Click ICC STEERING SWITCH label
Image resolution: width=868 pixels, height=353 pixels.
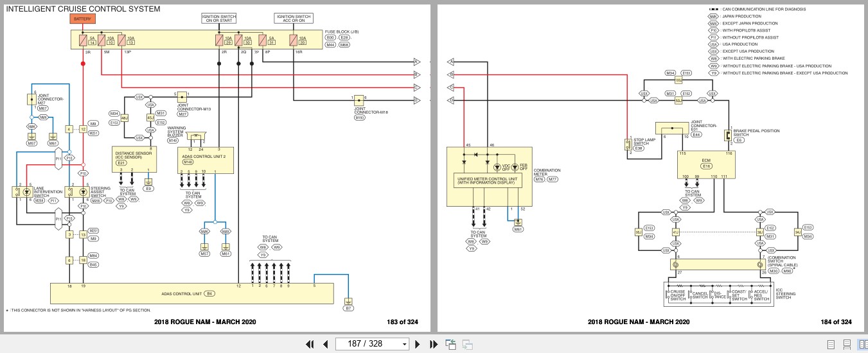tap(784, 293)
